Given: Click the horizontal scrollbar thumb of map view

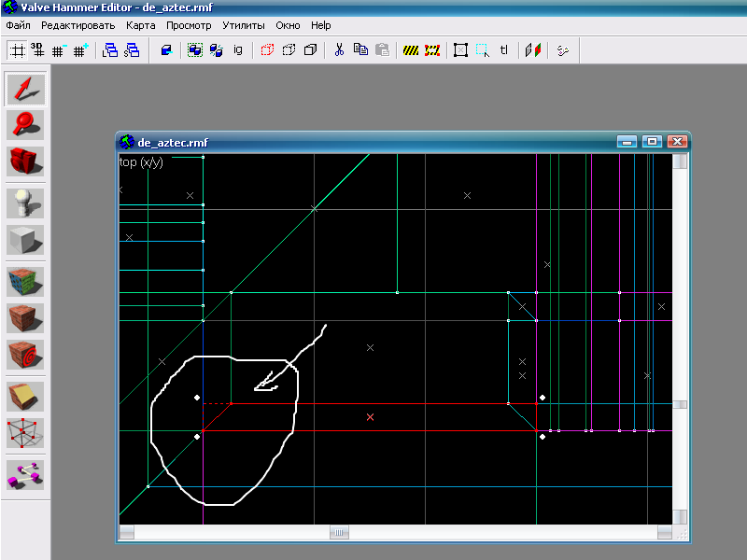Looking at the screenshot, I should point(341,532).
